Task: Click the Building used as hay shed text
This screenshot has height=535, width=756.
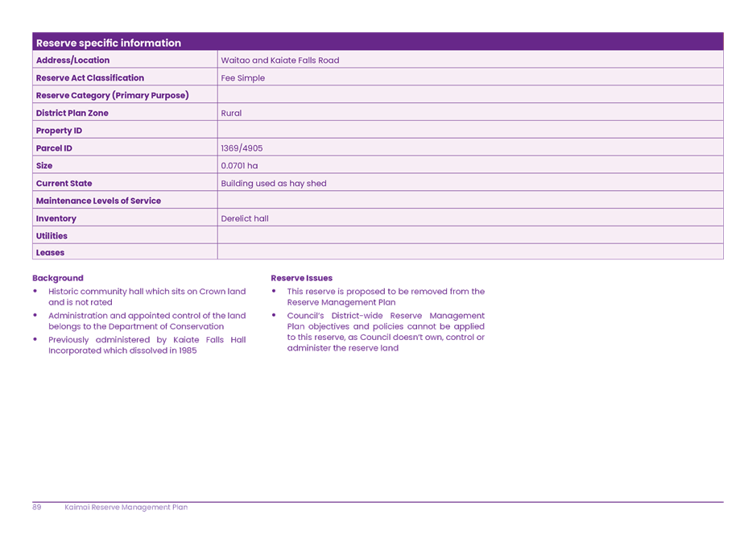Action: pos(274,183)
